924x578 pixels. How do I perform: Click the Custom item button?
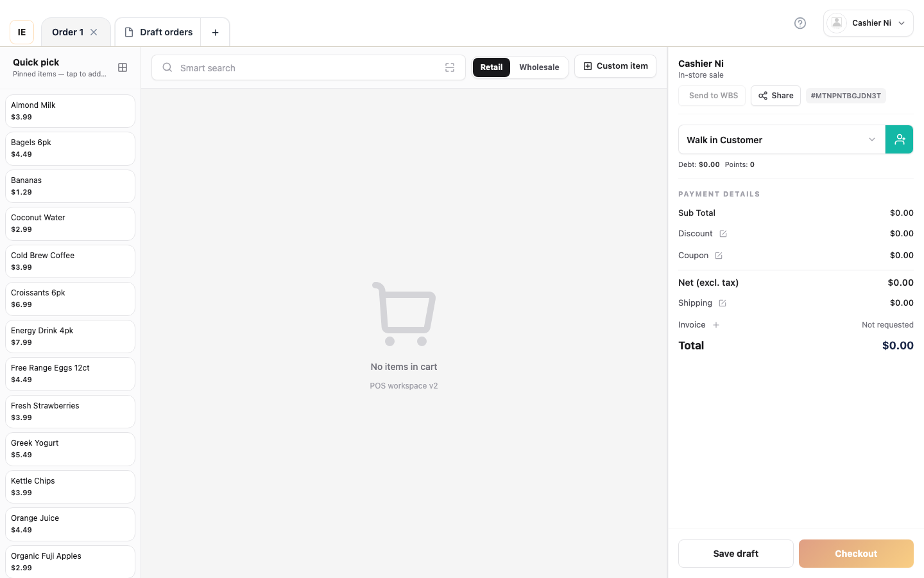pos(615,66)
